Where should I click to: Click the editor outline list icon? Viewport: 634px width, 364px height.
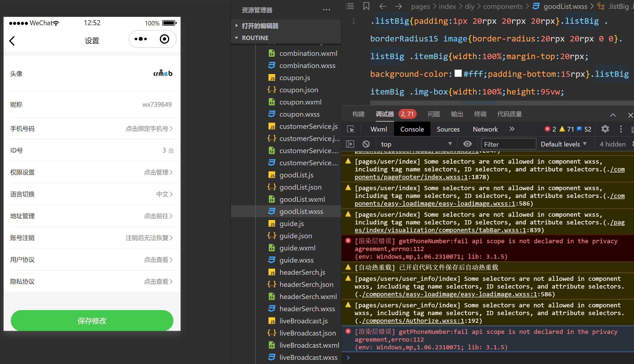click(x=350, y=6)
